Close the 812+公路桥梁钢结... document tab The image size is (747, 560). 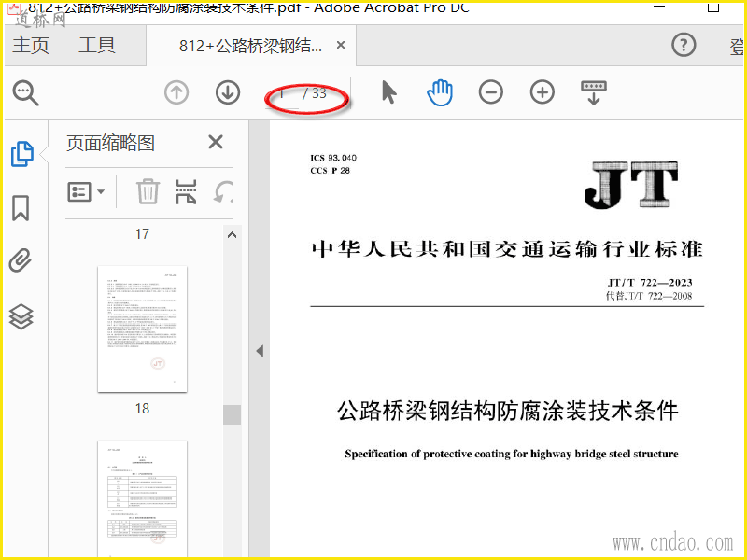coord(341,45)
